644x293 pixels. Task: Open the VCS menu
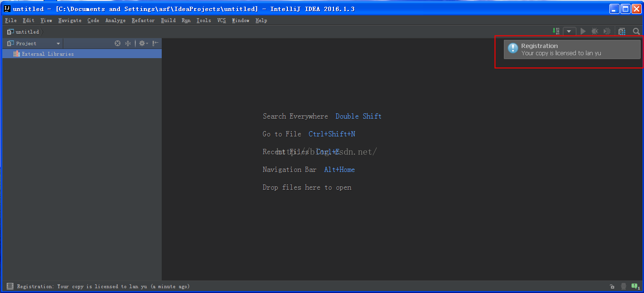click(x=221, y=20)
